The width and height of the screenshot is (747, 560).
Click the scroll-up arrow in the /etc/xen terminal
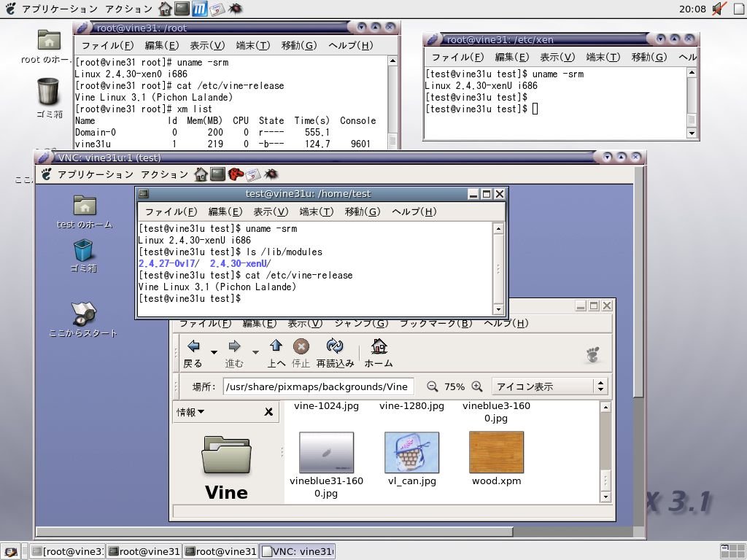pos(692,72)
